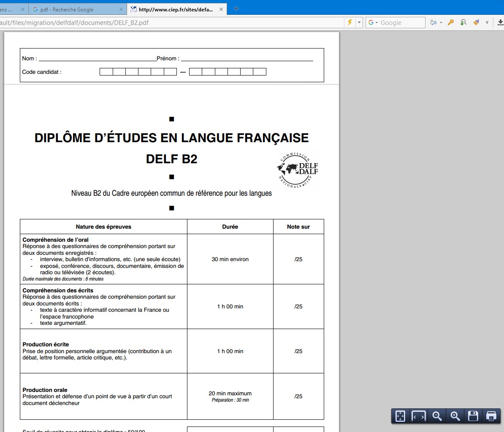The image size is (504, 432).
Task: Close the ciep.fr PDF tab
Action: [x=221, y=9]
